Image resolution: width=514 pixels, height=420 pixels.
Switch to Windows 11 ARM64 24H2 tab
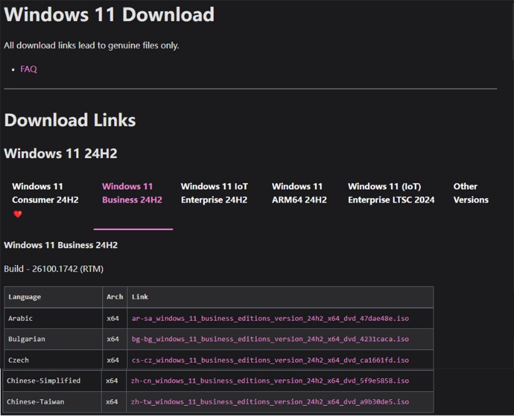click(299, 193)
